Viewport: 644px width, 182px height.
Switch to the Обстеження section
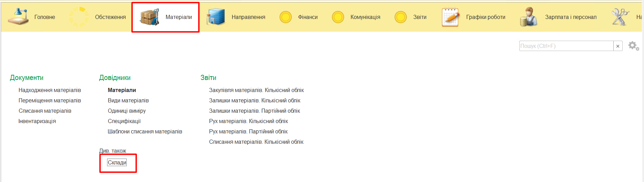click(x=110, y=17)
